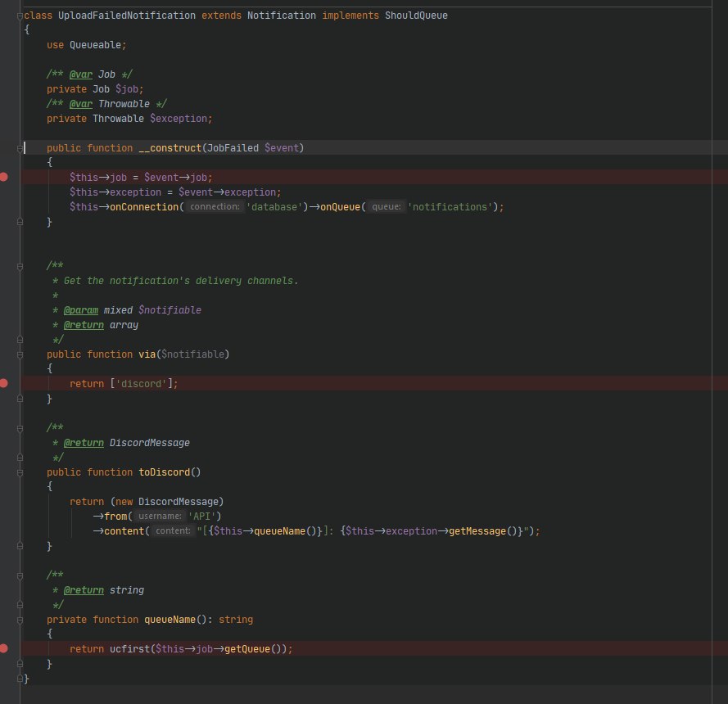Click the class name UploadFailedNotification
Viewport: 728px width, 704px height.
(x=127, y=16)
